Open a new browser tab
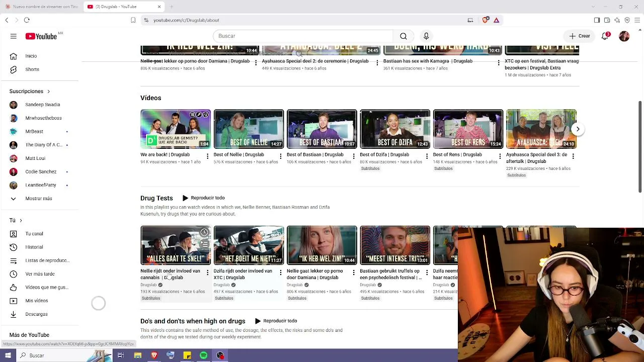The image size is (644, 362). [172, 7]
